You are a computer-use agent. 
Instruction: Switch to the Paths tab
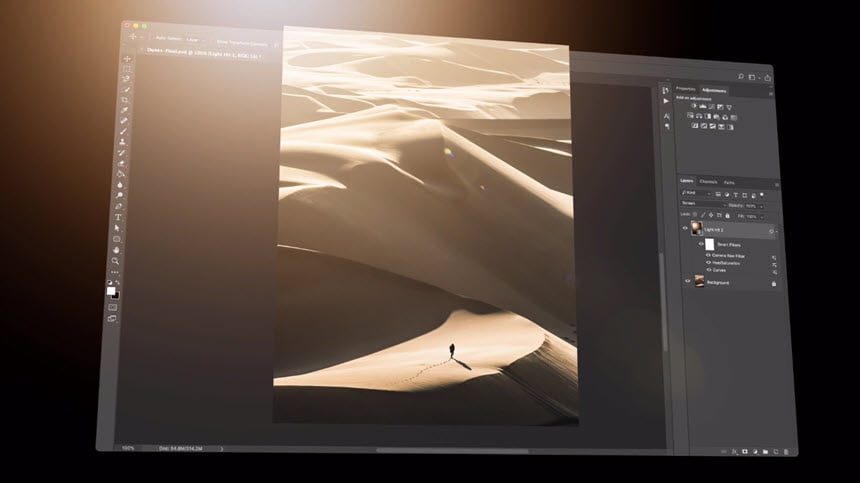[729, 183]
